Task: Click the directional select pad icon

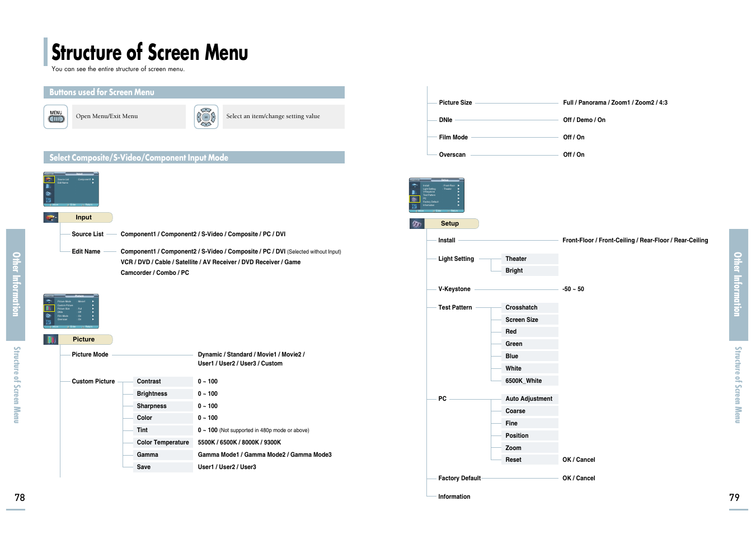Action: (x=206, y=117)
